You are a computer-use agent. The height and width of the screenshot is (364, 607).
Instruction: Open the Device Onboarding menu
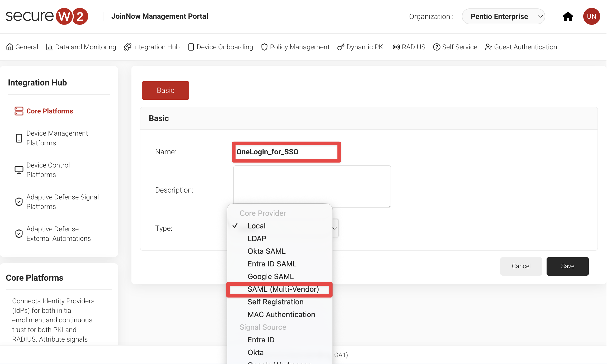(x=220, y=47)
